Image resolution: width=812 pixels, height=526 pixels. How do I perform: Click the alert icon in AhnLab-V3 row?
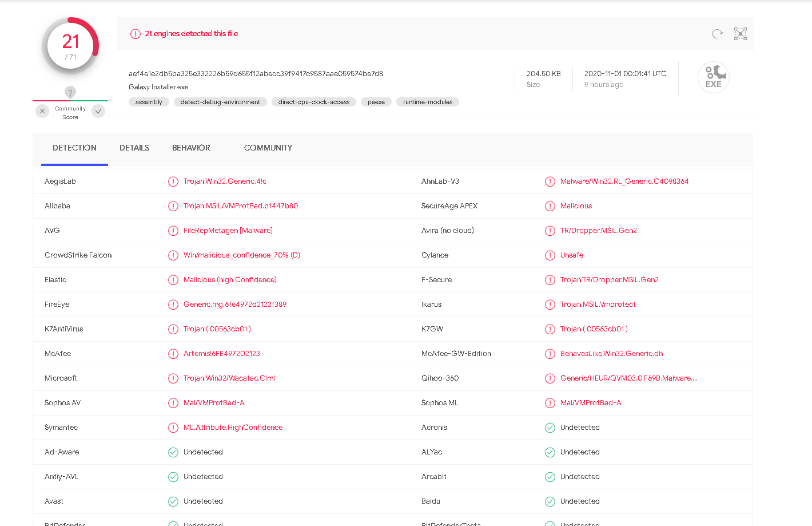(550, 181)
